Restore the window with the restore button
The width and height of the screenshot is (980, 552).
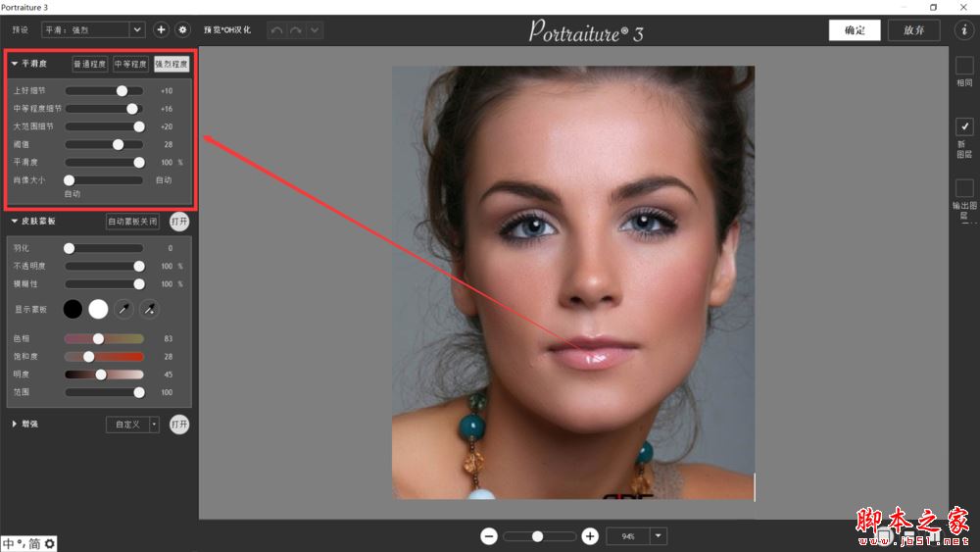pyautogui.click(x=933, y=7)
